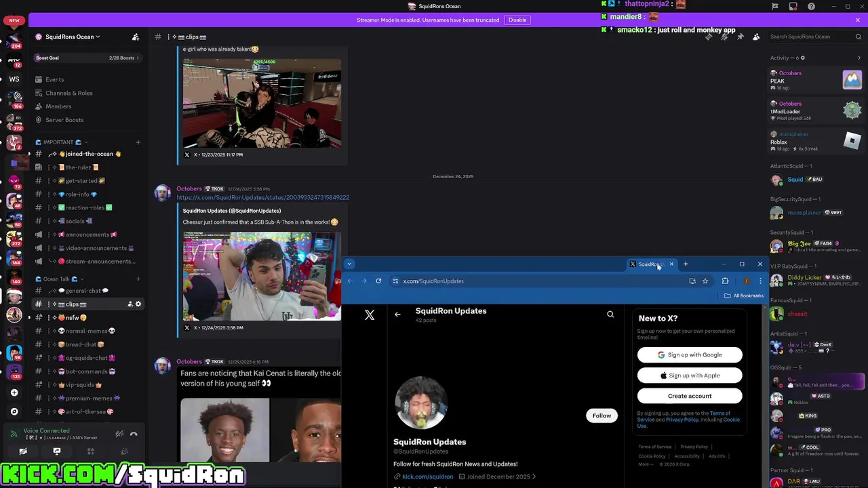This screenshot has width=868, height=488.
Task: Toggle the Discord member list
Action: pos(756,37)
